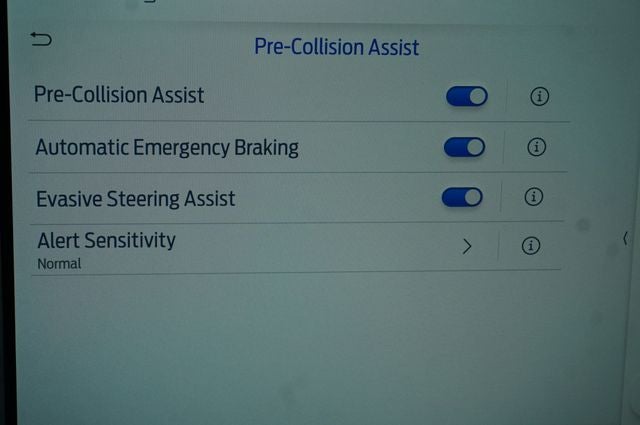Show info for Pre-Collision Assist

(x=540, y=96)
